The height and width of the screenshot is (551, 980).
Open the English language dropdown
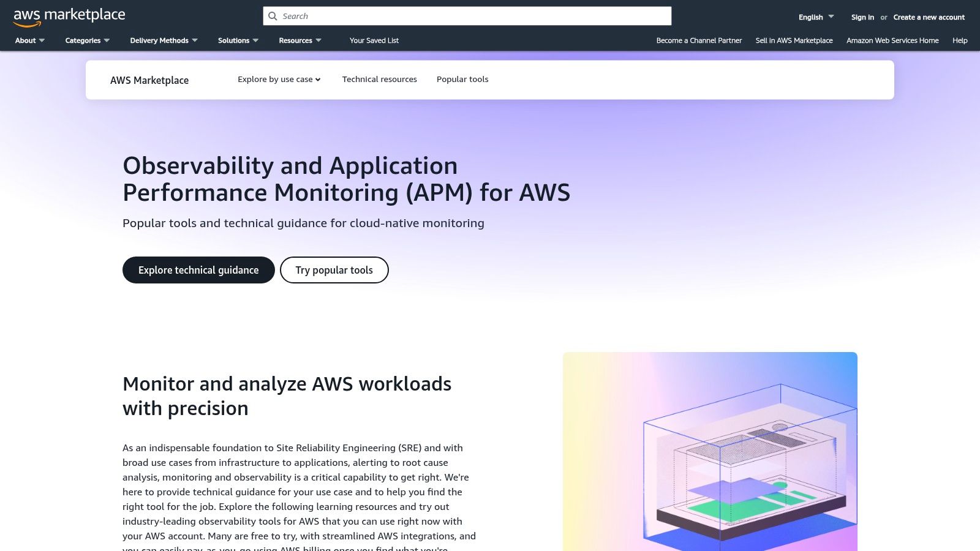click(816, 17)
